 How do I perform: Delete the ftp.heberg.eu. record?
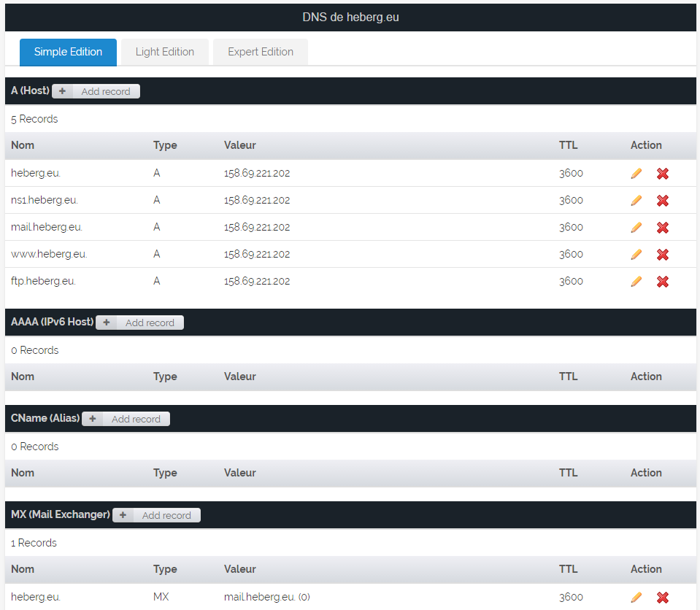click(663, 282)
